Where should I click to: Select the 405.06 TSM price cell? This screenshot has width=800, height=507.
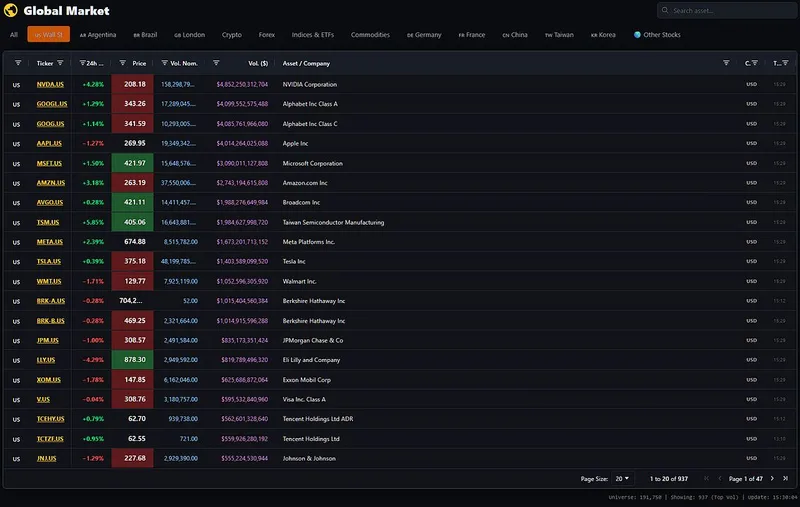[x=132, y=222]
